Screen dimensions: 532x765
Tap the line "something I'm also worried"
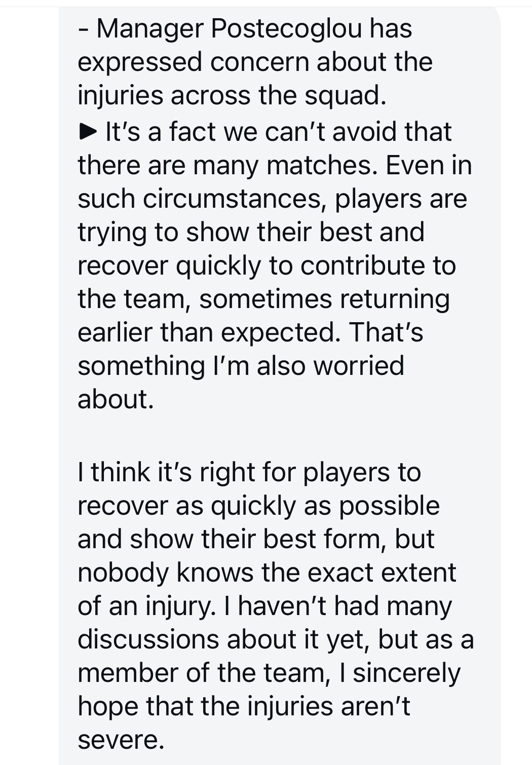[241, 366]
